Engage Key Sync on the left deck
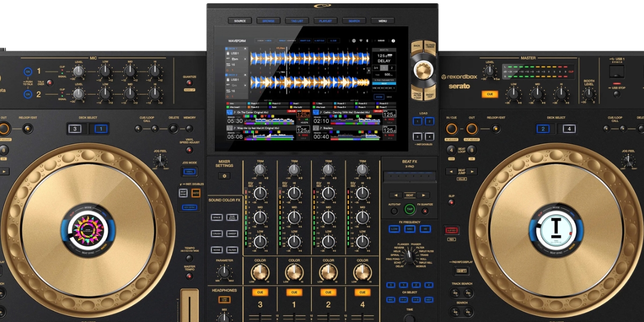Viewport: 644px width, 322px height. 190,207
